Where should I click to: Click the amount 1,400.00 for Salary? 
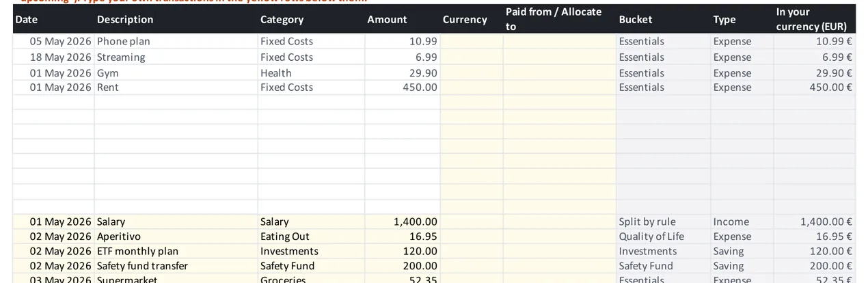pos(402,221)
